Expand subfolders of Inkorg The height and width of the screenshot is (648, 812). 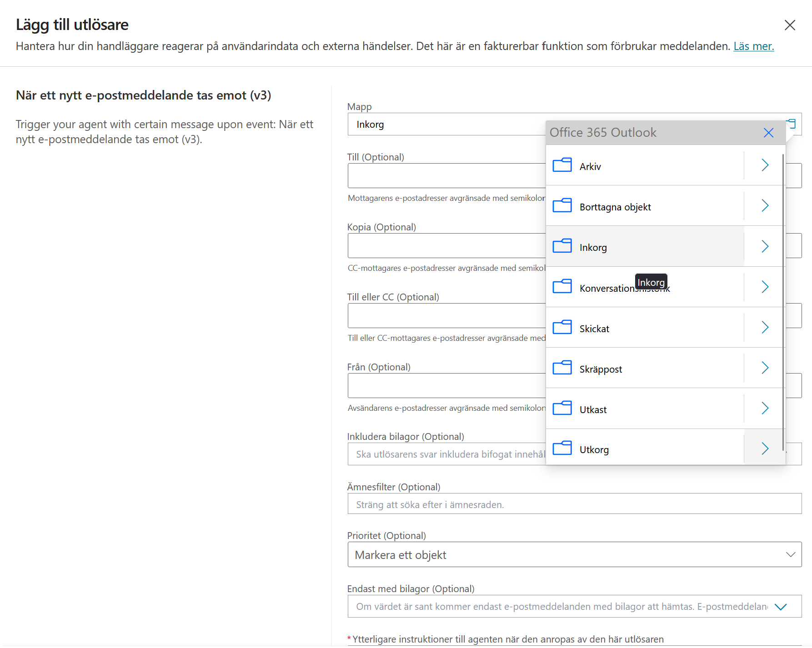765,246
